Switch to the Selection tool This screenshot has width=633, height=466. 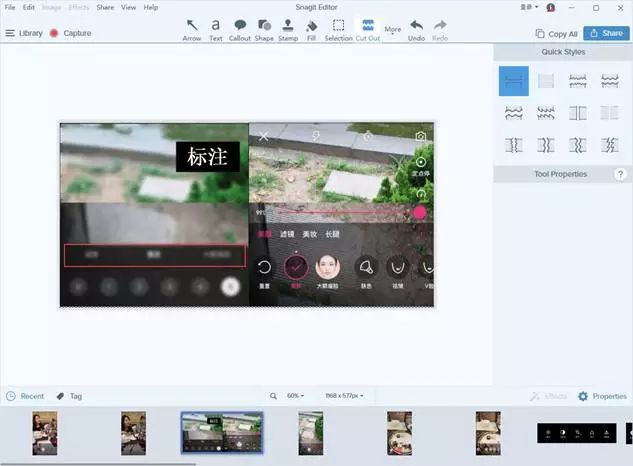coord(338,29)
